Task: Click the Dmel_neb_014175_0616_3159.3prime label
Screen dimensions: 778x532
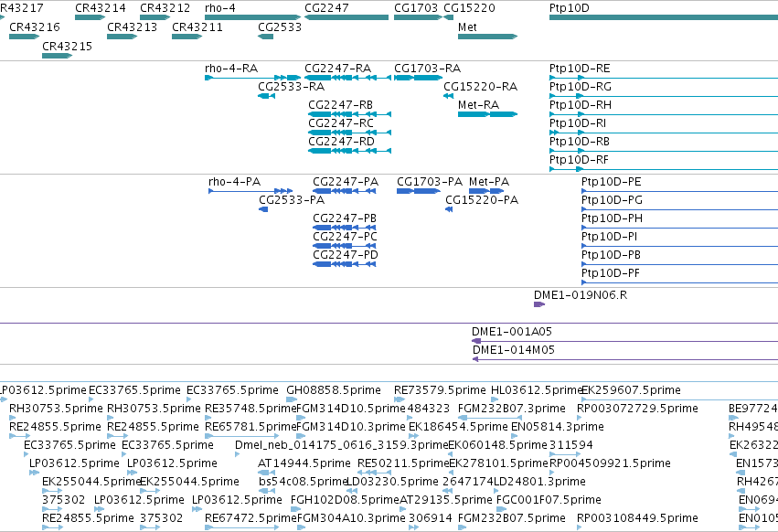Action: click(341, 445)
